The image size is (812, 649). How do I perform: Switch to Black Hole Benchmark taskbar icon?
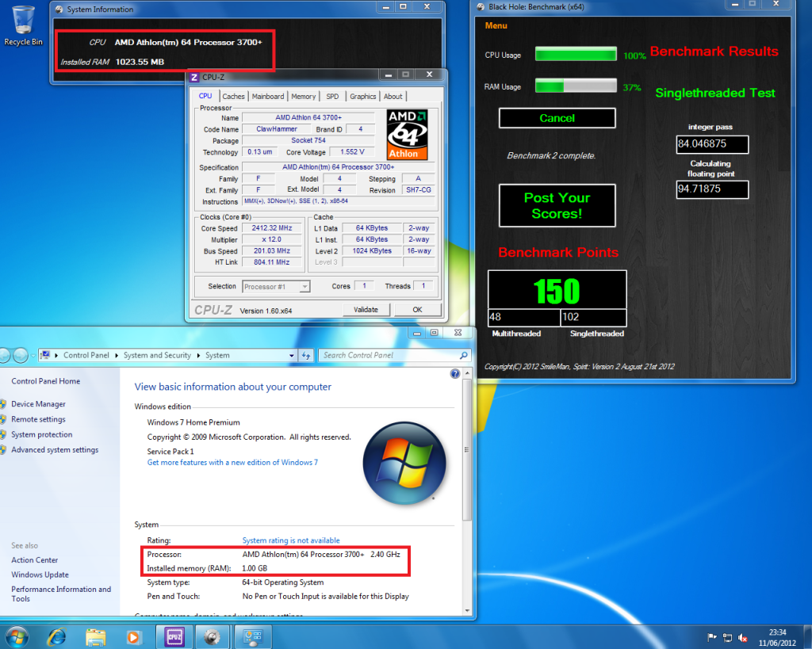[212, 637]
